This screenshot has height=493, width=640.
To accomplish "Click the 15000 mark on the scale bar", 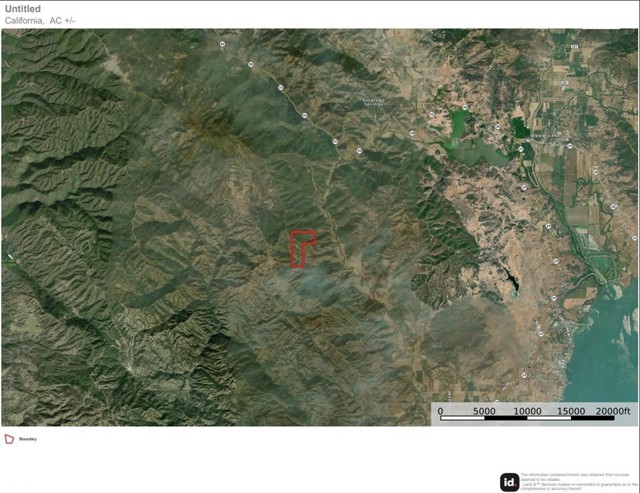I will click(571, 411).
